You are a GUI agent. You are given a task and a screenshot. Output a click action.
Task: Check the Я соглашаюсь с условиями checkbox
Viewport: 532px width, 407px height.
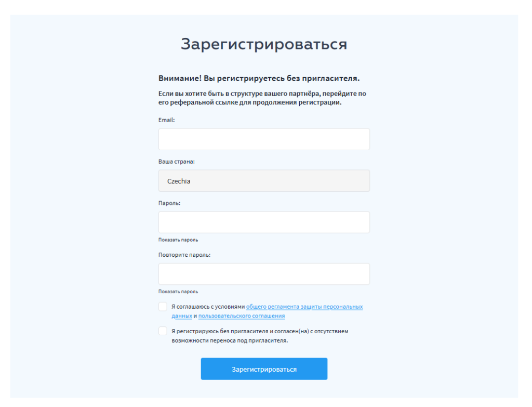tap(163, 307)
